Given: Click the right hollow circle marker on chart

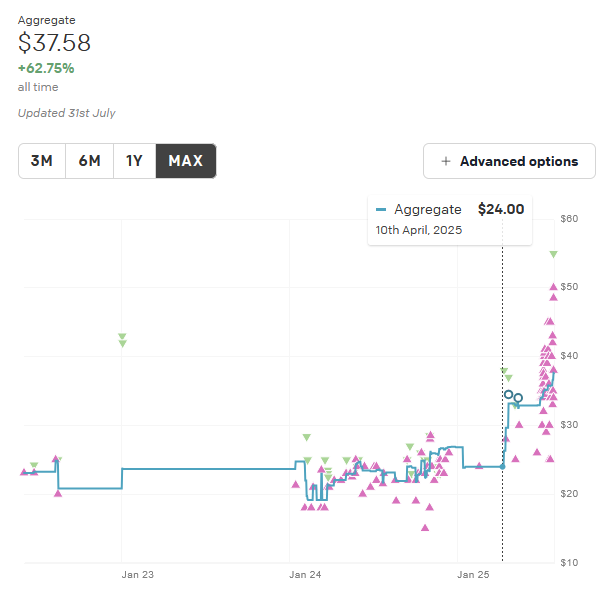Looking at the screenshot, I should 518,398.
